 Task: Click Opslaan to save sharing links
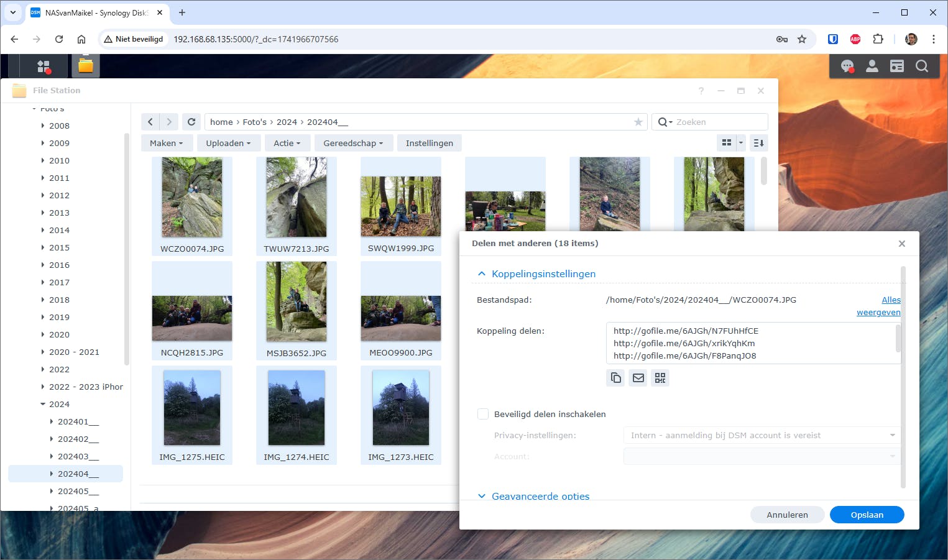(x=867, y=515)
